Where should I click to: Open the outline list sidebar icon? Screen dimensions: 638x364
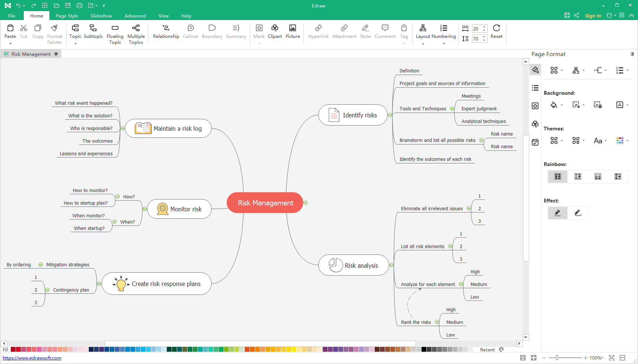[535, 88]
